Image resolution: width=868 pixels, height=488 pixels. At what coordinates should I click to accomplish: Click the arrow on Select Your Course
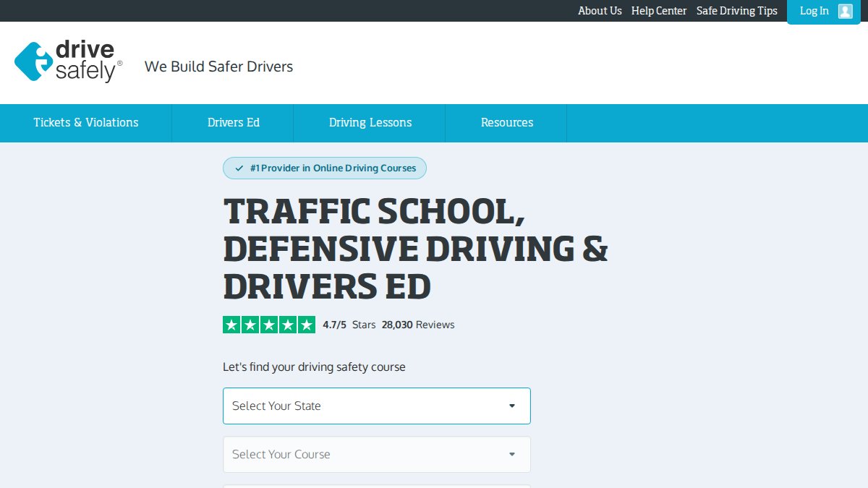(512, 454)
